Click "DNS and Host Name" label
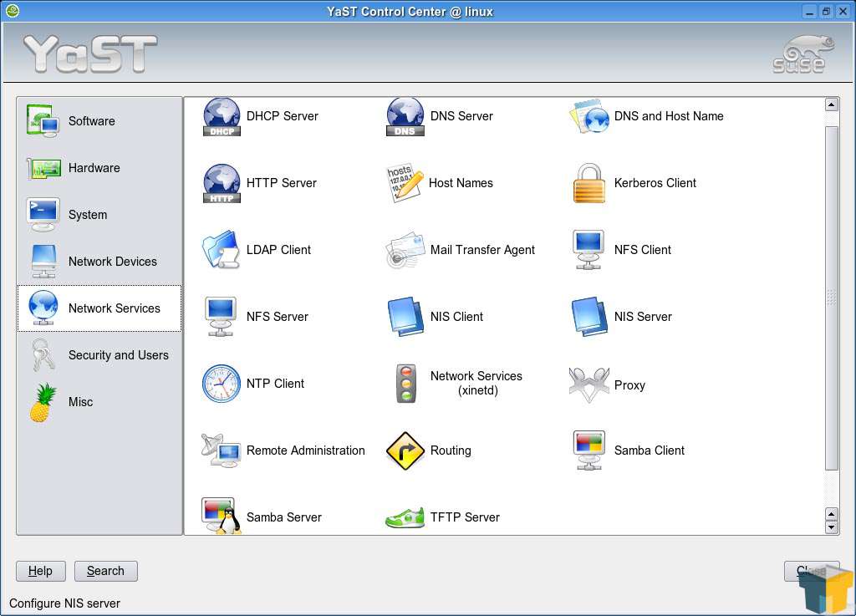Viewport: 856px width, 616px height. click(669, 116)
